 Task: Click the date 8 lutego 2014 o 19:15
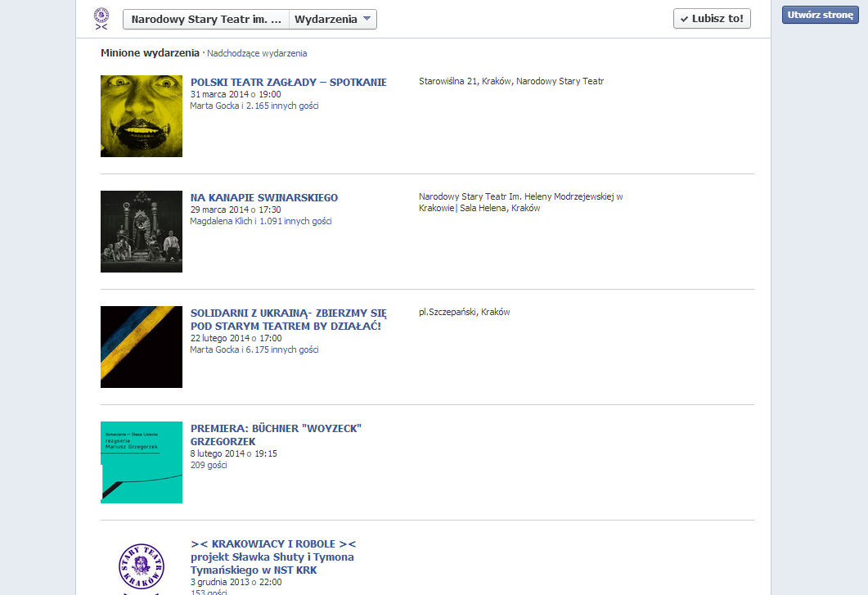pos(234,453)
